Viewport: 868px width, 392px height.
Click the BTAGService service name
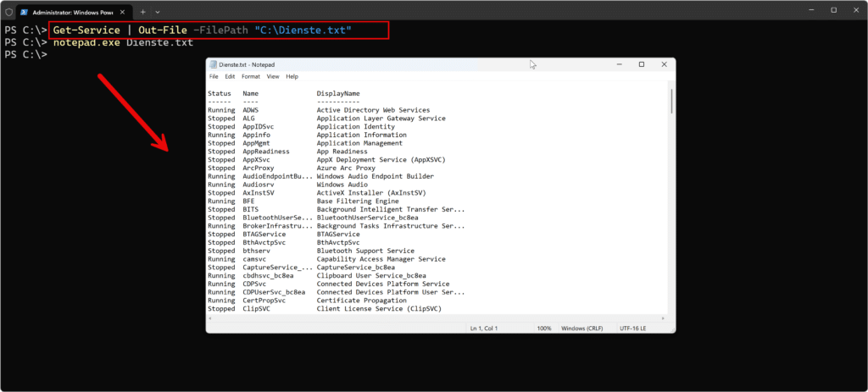pyautogui.click(x=264, y=235)
